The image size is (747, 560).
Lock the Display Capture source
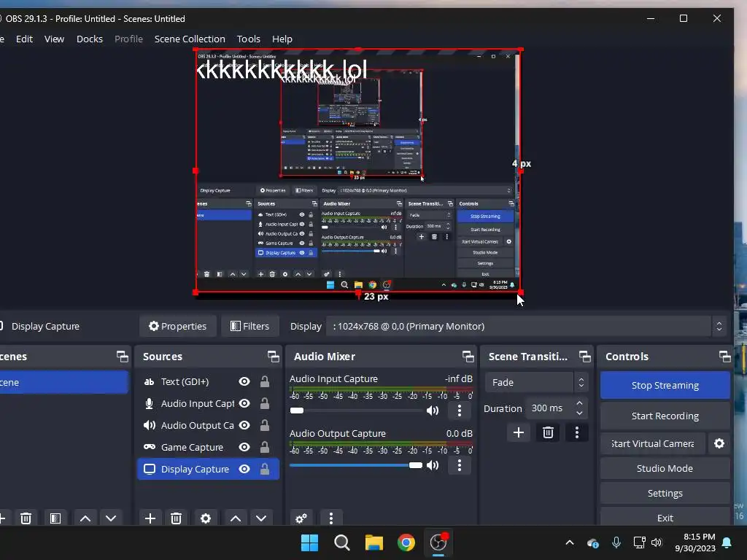coord(264,469)
